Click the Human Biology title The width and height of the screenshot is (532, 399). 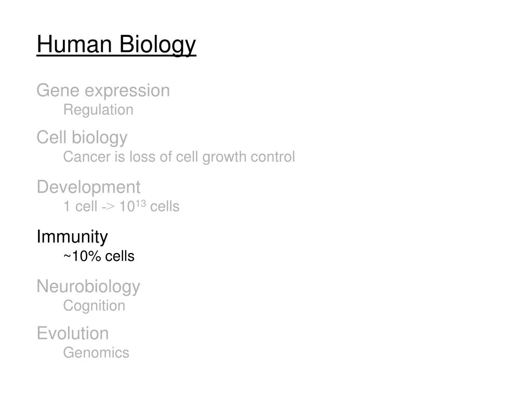click(116, 45)
